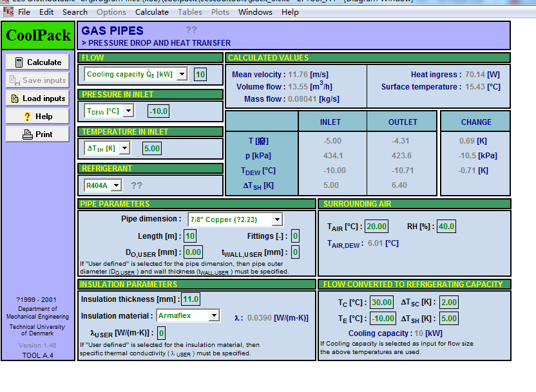536x392 pixels.
Task: Expand the R404A refrigerant dropdown
Action: click(116, 185)
